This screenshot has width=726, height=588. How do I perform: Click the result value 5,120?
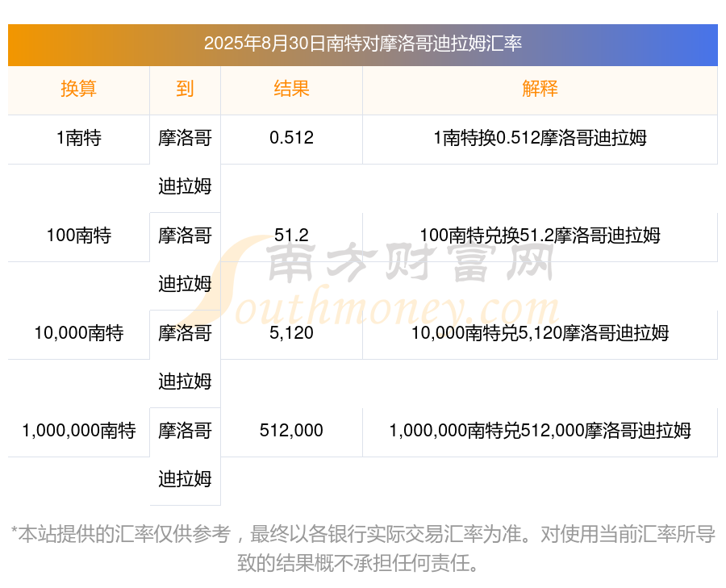click(291, 333)
